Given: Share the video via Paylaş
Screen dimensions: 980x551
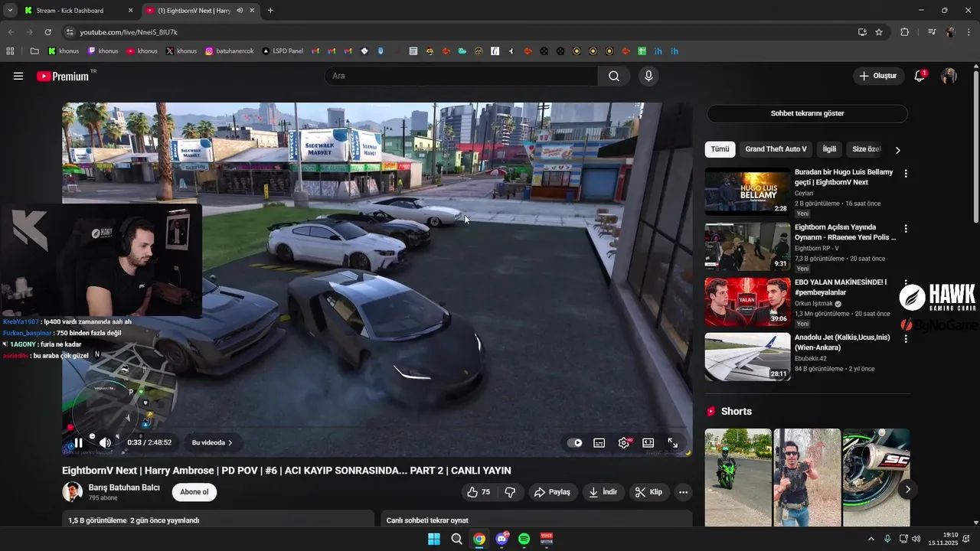Looking at the screenshot, I should 552,492.
